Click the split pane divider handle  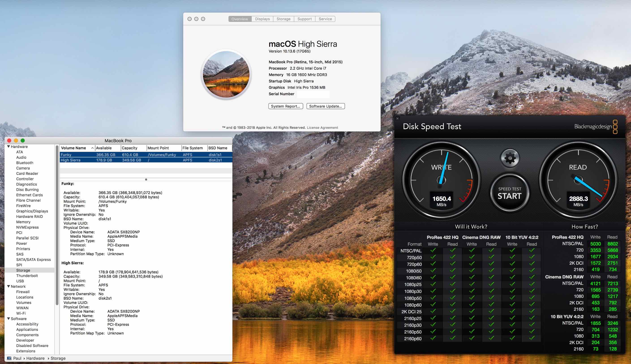(x=146, y=180)
